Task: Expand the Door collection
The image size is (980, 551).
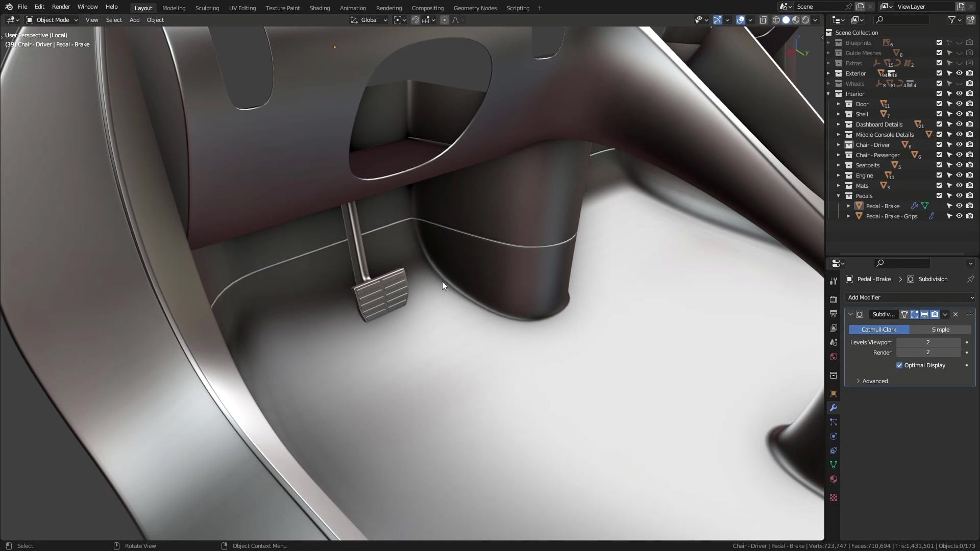Action: [838, 104]
